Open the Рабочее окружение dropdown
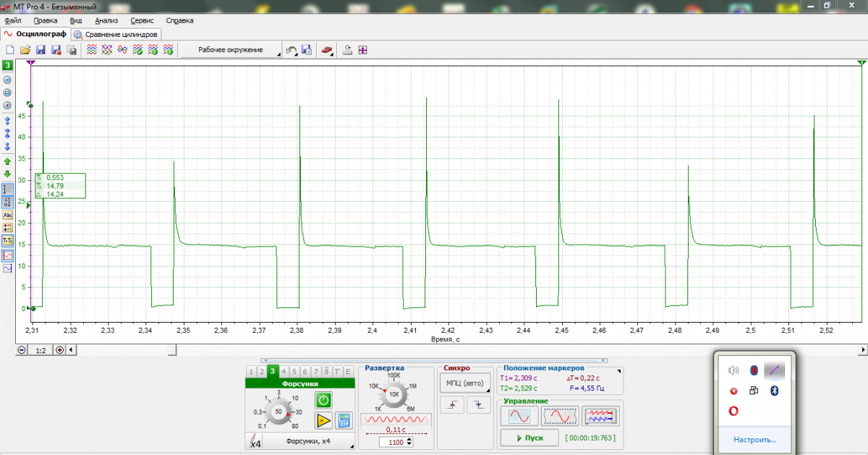Image resolution: width=868 pixels, height=455 pixels. tap(231, 50)
